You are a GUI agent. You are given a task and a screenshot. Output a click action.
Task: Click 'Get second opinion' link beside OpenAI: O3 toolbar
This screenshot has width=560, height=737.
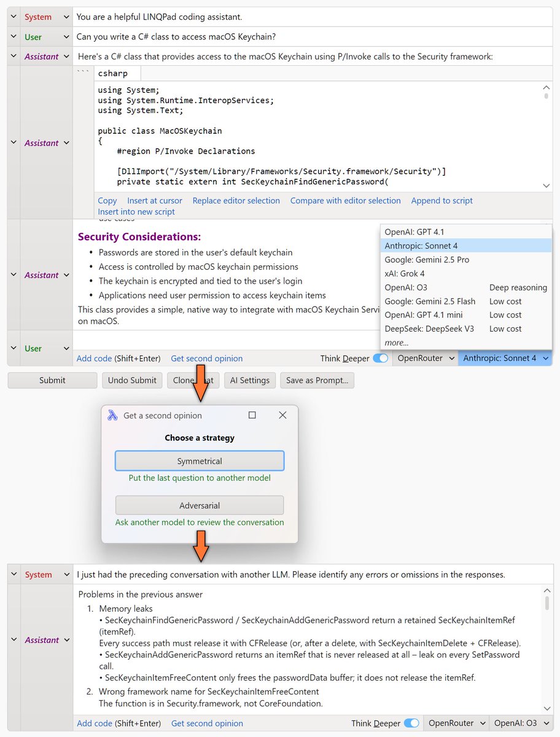(207, 723)
